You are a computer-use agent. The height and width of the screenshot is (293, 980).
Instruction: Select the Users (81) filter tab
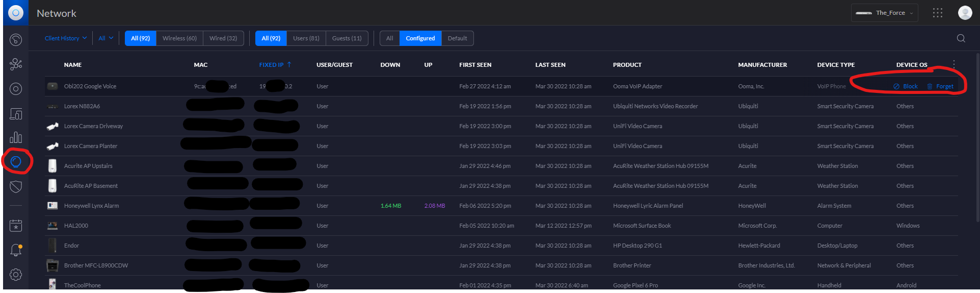[306, 38]
